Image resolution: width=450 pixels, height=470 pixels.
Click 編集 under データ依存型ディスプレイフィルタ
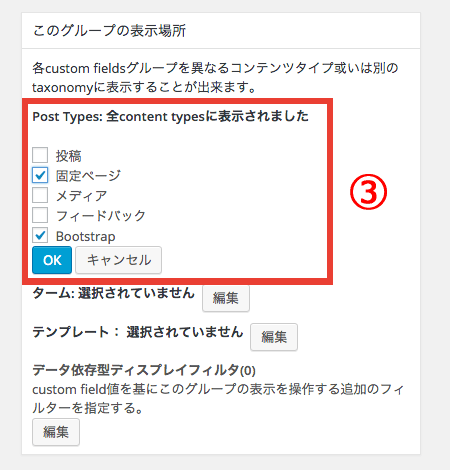click(56, 432)
